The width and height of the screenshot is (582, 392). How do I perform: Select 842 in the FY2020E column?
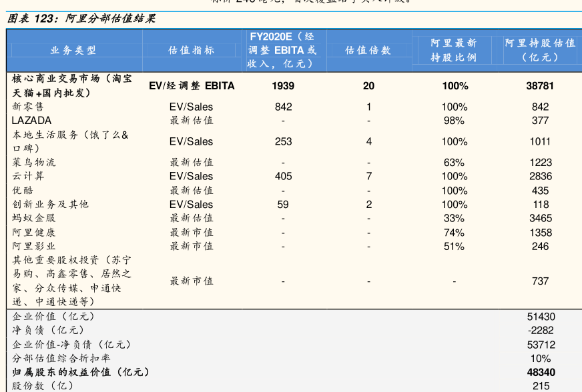pos(283,107)
